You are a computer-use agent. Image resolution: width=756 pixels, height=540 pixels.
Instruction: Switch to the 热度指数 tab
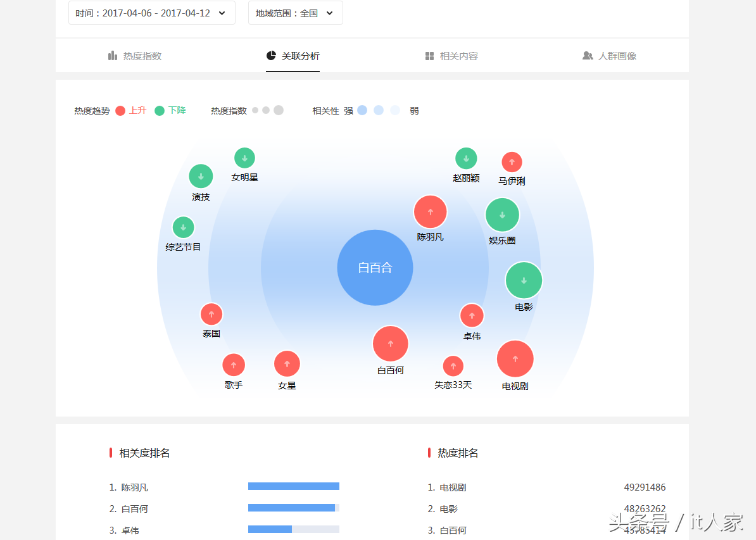pyautogui.click(x=135, y=56)
